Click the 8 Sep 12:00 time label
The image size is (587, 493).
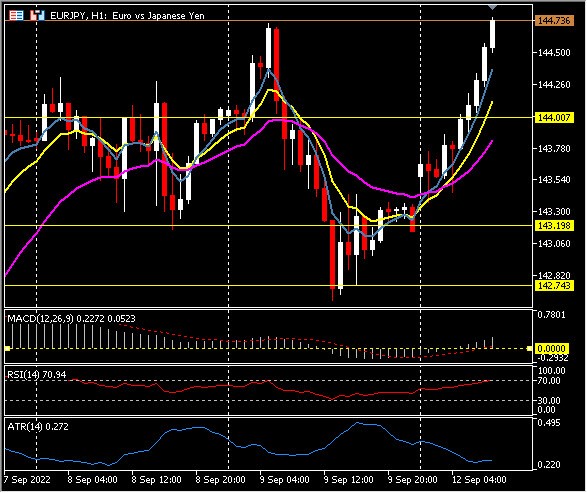coord(156,480)
